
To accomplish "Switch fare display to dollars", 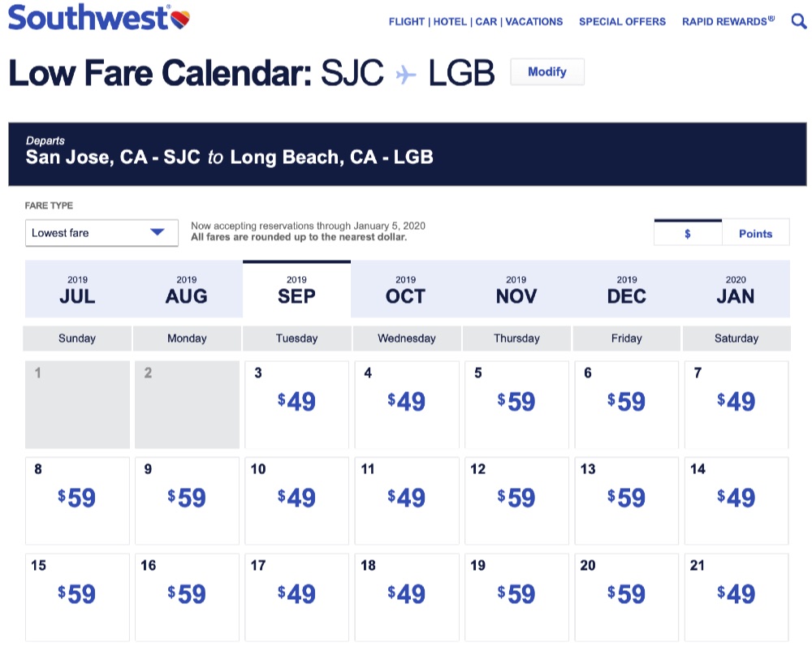I will (688, 233).
